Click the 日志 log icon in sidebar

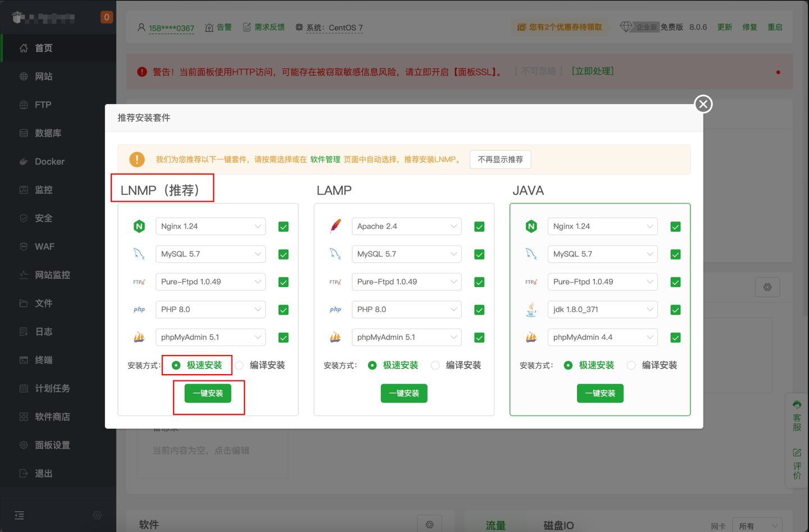click(24, 331)
